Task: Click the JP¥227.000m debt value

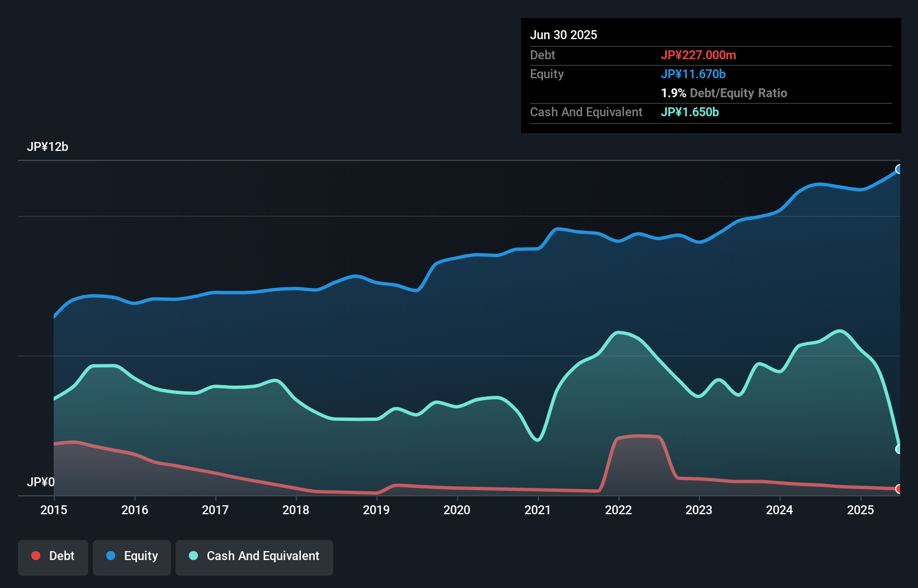Action: click(698, 55)
